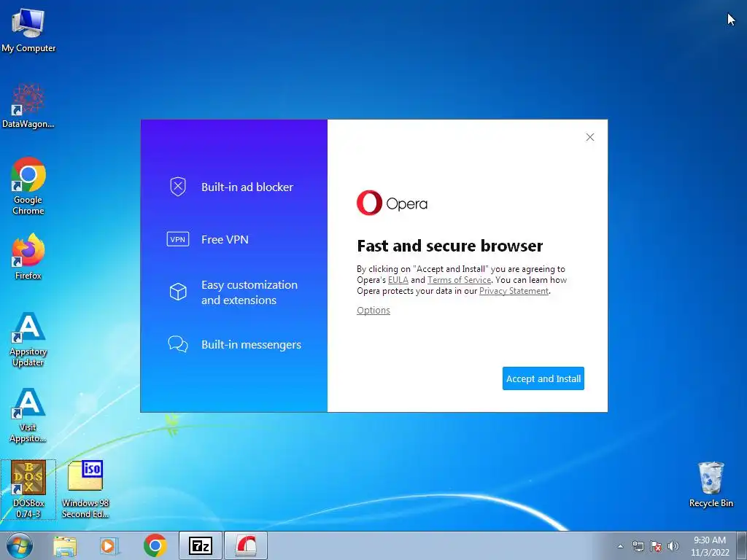Viewport: 747px width, 560px height.
Task: Click the customization cube icon
Action: click(178, 292)
